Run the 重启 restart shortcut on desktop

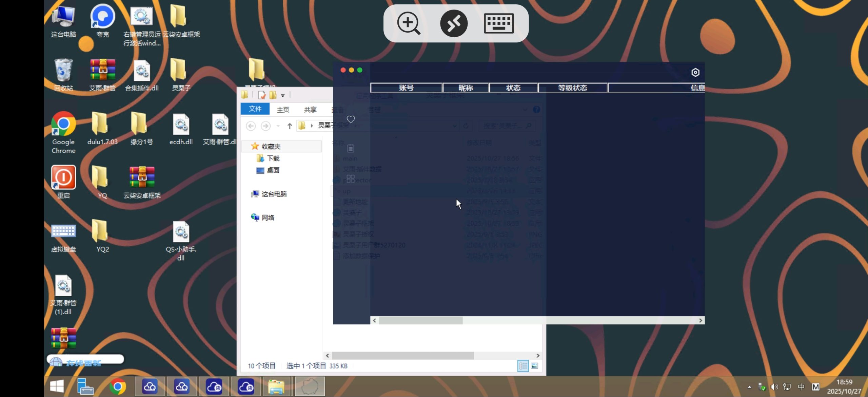point(63,177)
